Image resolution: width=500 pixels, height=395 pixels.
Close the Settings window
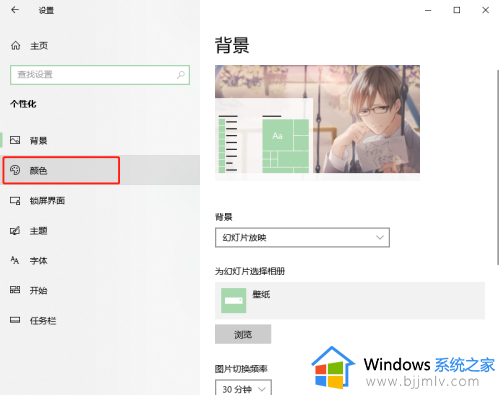(485, 10)
